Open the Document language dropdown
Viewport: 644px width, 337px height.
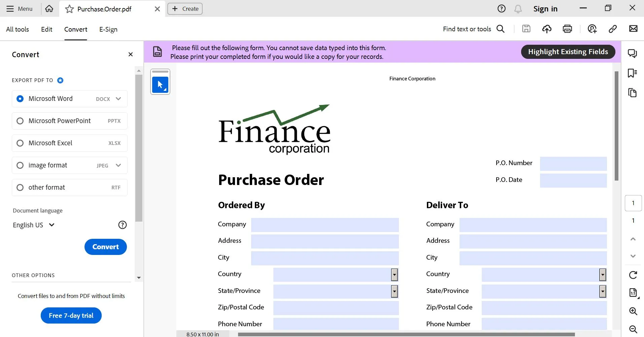34,225
